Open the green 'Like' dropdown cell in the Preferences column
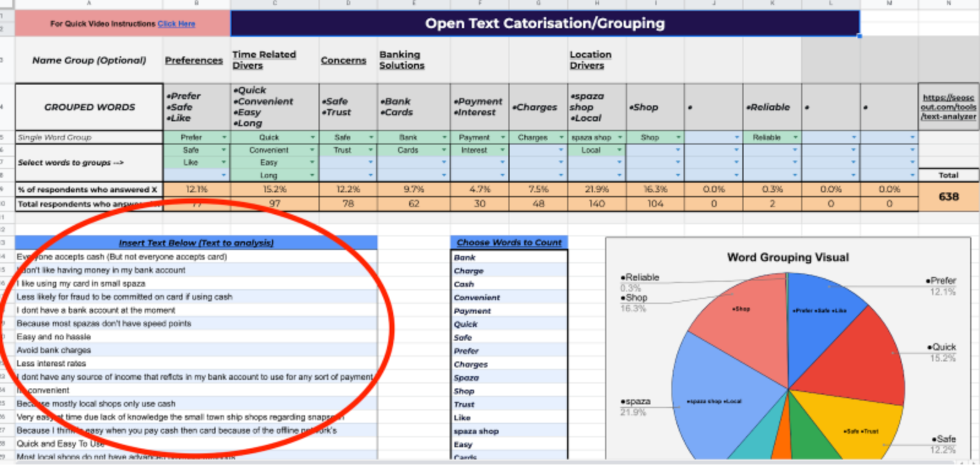Image resolution: width=980 pixels, height=465 pixels. 197,162
